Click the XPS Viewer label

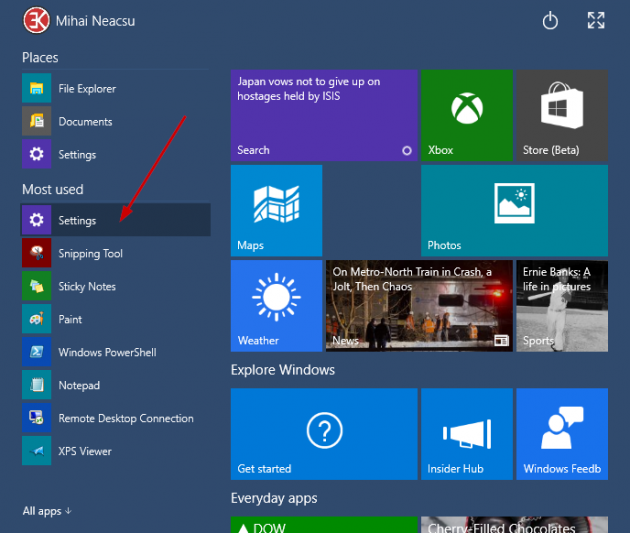tap(85, 451)
